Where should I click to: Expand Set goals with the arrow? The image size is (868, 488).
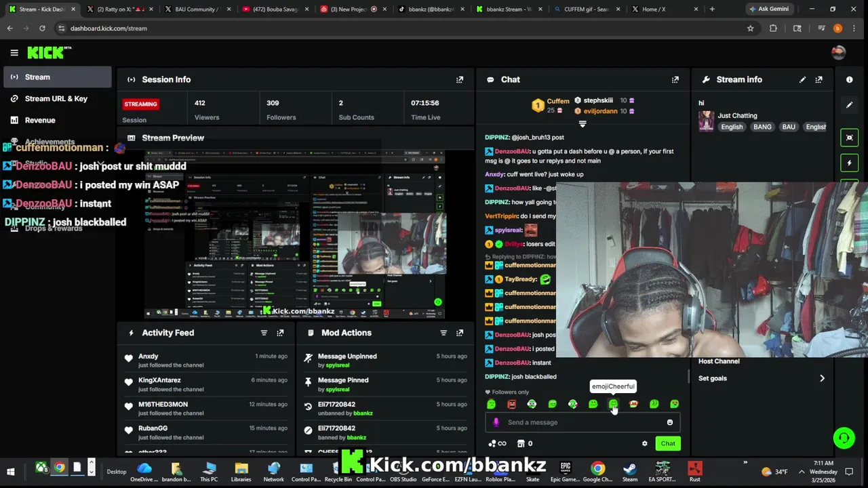[822, 378]
